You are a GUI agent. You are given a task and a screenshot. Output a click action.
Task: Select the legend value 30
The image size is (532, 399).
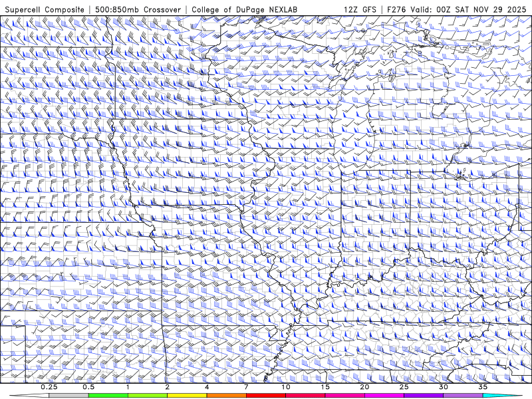(x=444, y=387)
